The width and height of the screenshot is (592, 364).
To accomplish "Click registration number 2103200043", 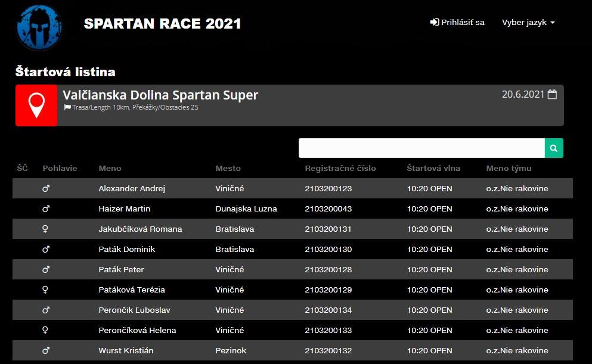I will pyautogui.click(x=328, y=209).
